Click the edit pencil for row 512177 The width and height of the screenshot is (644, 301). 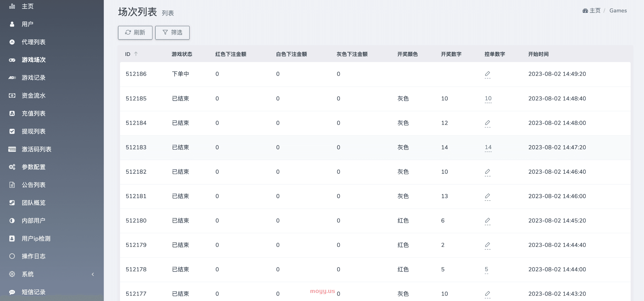488,294
